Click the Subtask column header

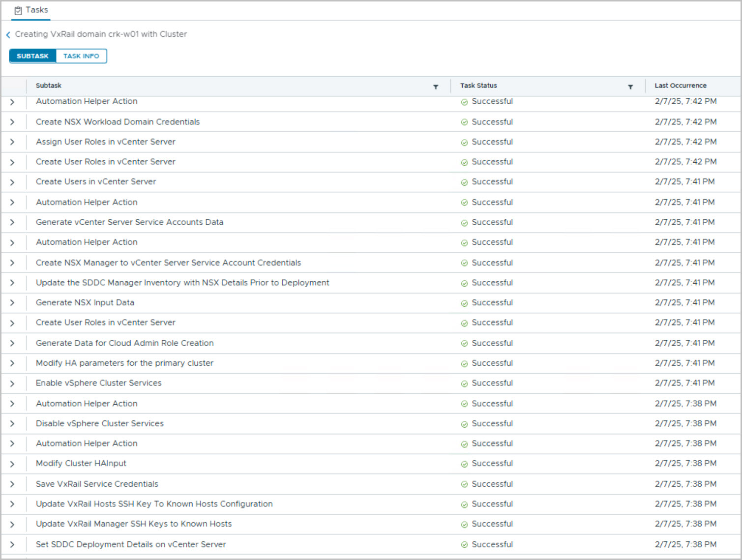coord(49,86)
